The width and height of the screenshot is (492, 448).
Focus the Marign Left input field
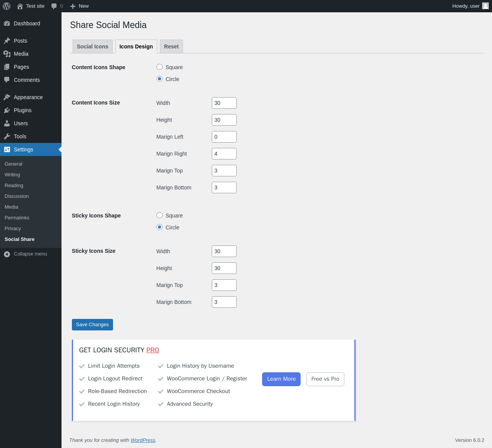click(224, 137)
